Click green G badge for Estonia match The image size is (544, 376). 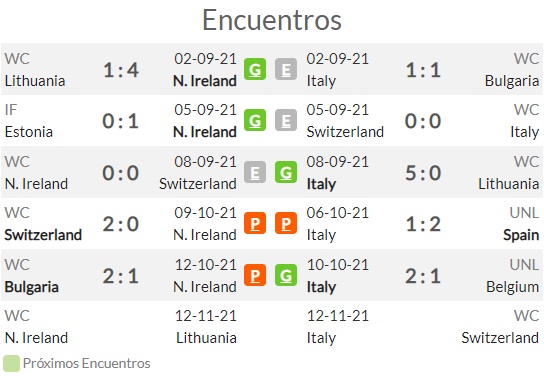tap(255, 120)
